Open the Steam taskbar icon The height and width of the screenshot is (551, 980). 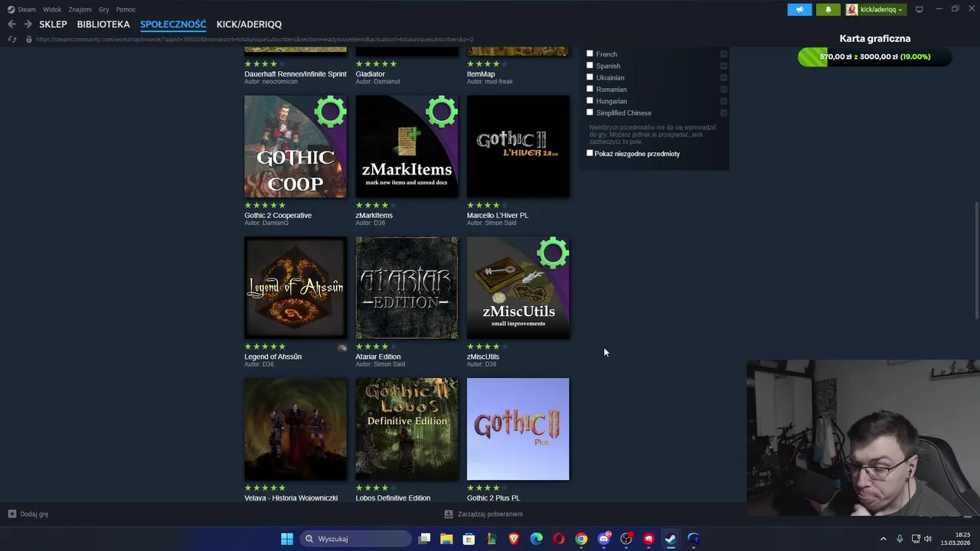point(671,539)
